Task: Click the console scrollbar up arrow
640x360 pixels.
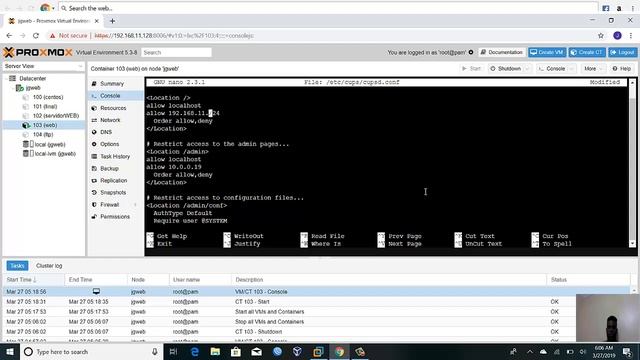Action: 632,82
